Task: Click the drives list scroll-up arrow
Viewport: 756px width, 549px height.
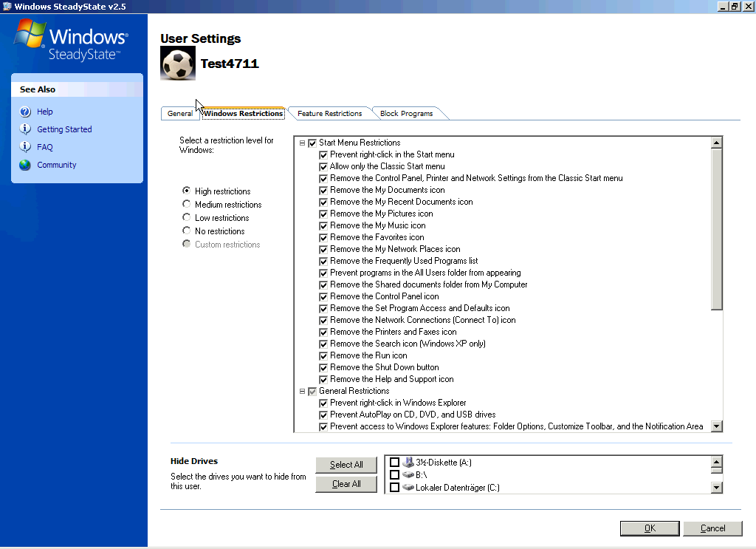Action: click(x=717, y=462)
